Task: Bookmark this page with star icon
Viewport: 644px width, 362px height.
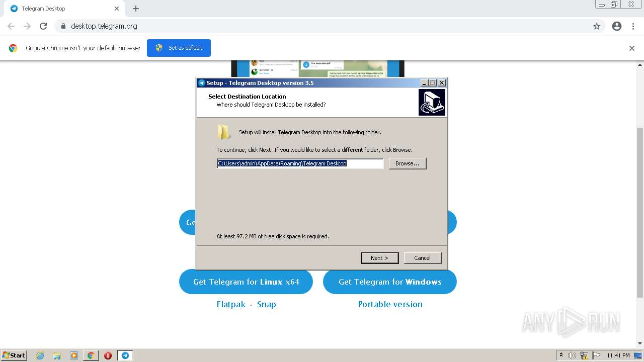Action: (x=597, y=26)
